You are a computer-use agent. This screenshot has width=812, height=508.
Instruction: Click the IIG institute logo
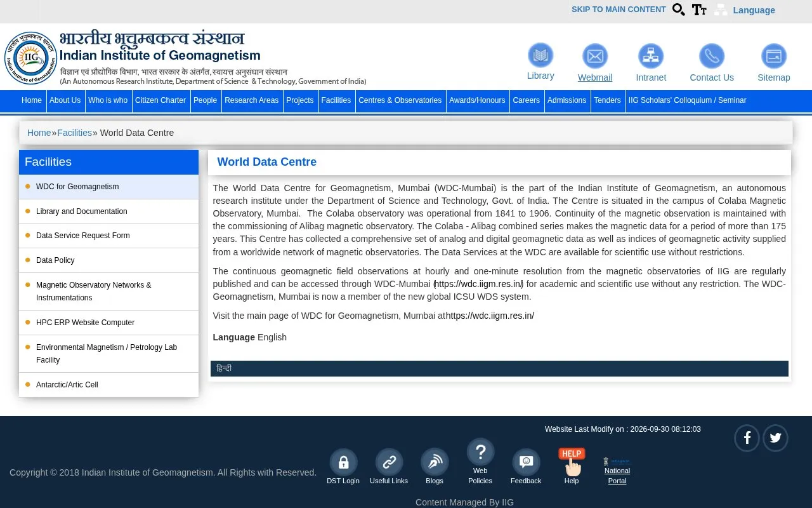point(30,58)
